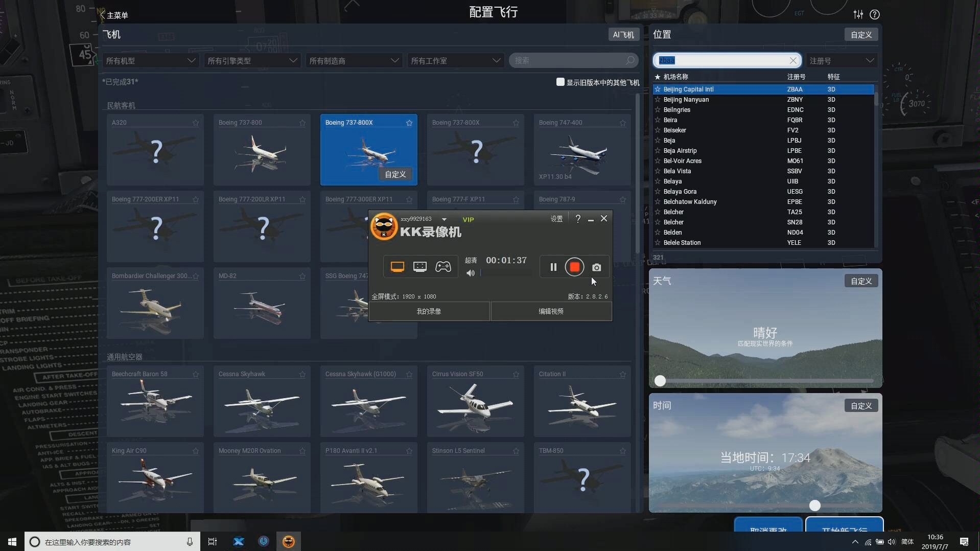
Task: Open the 所有机型 aircraft type dropdown
Action: [151, 60]
